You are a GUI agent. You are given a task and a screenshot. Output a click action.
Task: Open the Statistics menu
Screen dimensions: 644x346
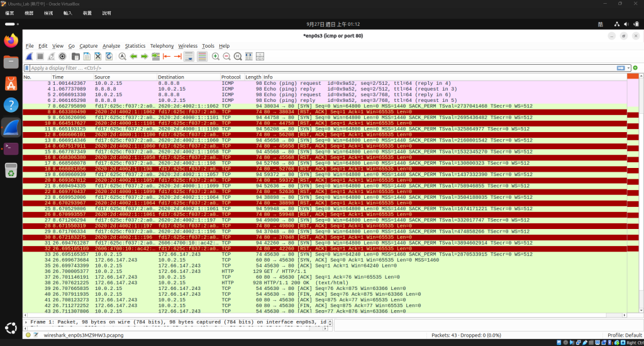pyautogui.click(x=135, y=46)
